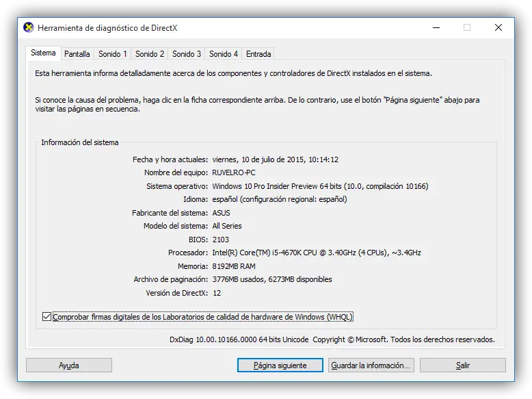
Task: Click the DxDiag 10.00.10166.0000 version text
Action: point(239,339)
